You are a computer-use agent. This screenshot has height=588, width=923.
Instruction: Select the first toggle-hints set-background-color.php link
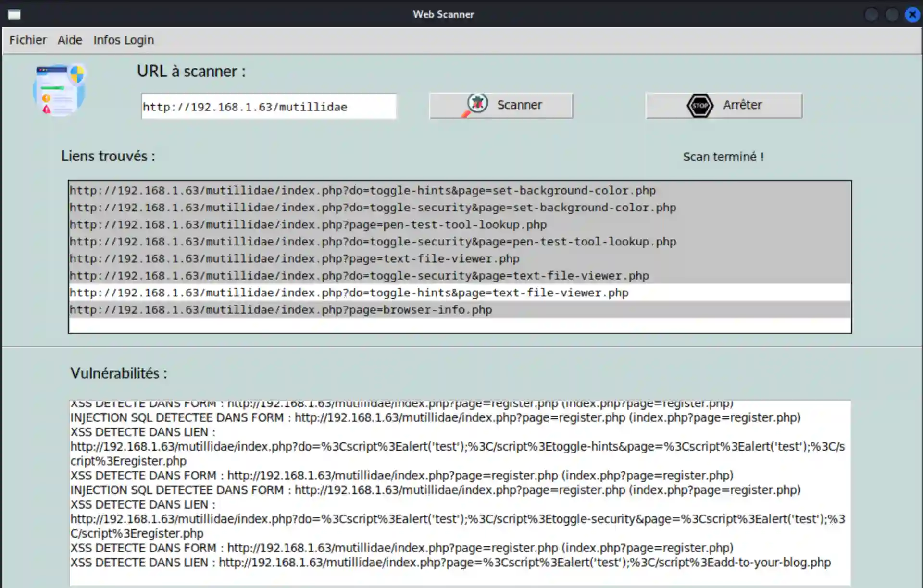click(362, 190)
